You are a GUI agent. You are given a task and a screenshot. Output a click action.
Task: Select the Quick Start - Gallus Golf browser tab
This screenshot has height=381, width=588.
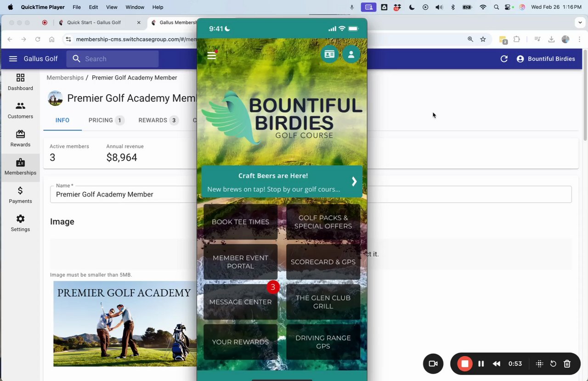tap(94, 22)
